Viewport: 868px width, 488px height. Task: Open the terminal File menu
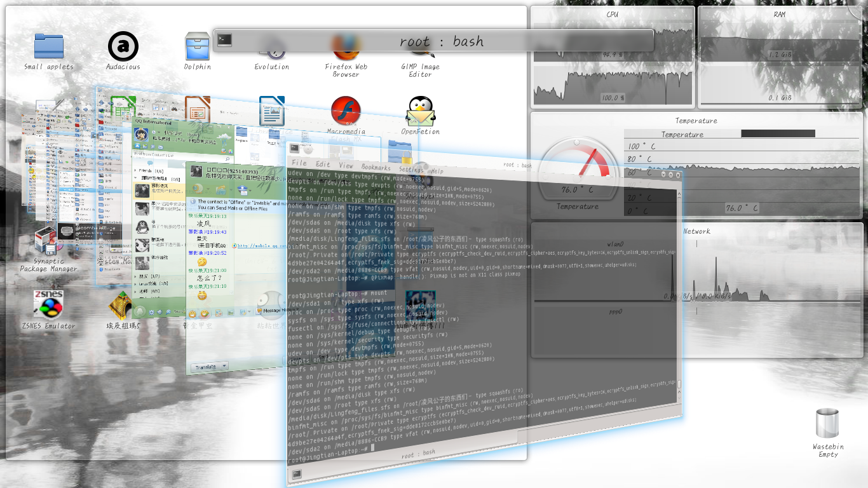pyautogui.click(x=299, y=163)
